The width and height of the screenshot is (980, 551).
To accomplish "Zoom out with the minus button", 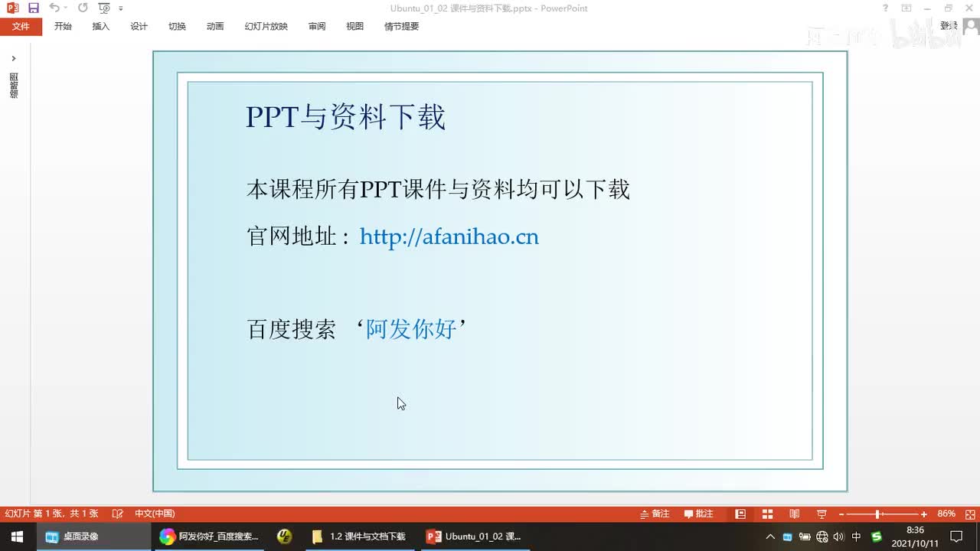I will (841, 514).
